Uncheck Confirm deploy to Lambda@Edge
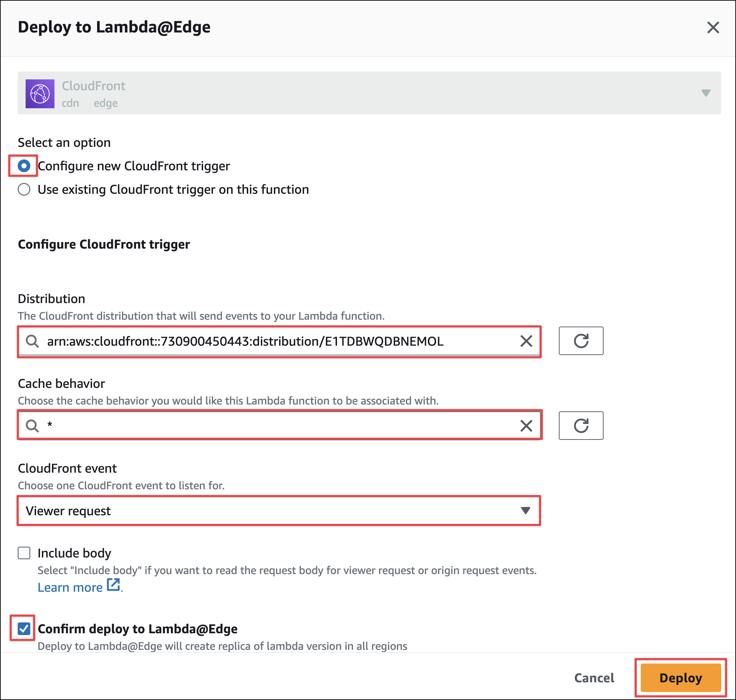736x700 pixels. point(24,629)
